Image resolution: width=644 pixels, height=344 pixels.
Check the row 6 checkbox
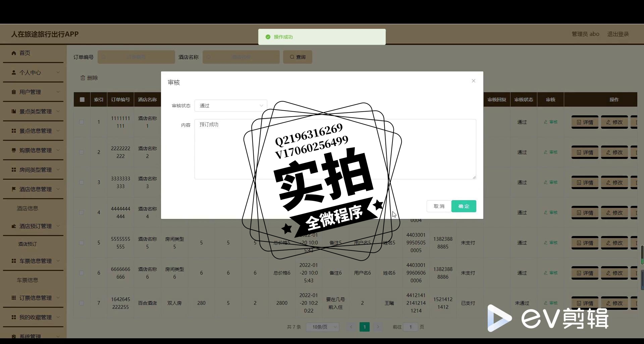pos(82,273)
